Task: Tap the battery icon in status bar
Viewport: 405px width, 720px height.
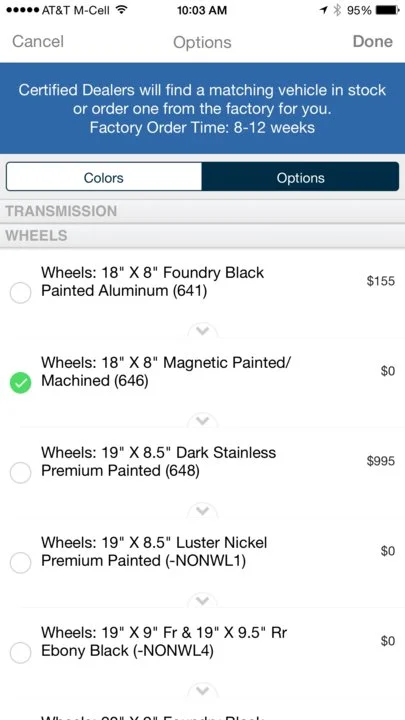Action: (387, 10)
